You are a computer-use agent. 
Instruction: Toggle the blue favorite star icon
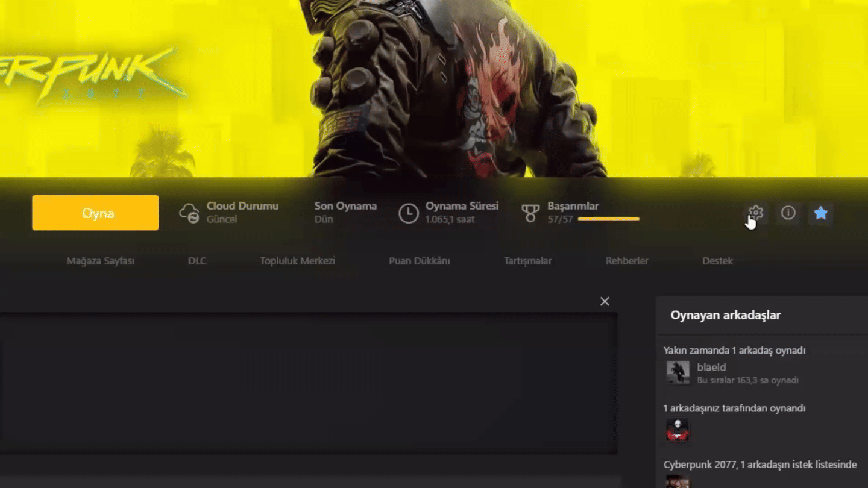pyautogui.click(x=821, y=213)
